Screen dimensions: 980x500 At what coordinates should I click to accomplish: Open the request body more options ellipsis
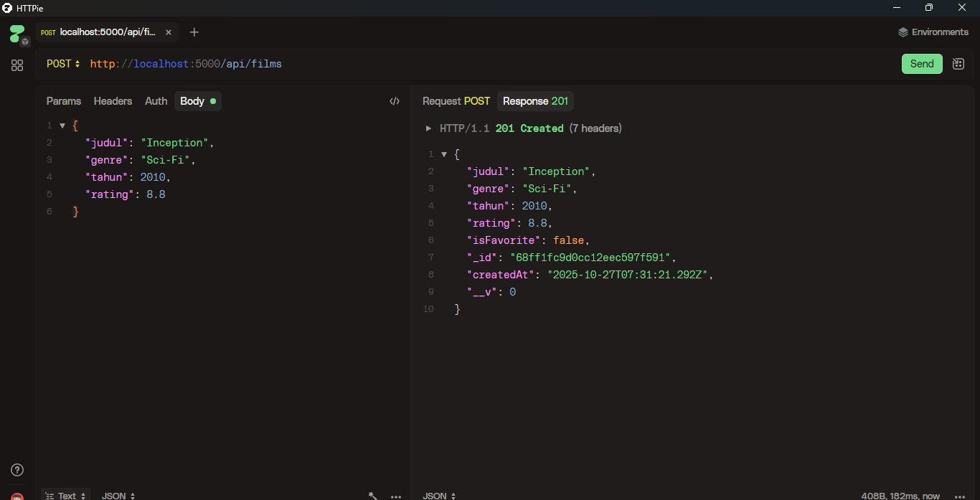pyautogui.click(x=396, y=496)
